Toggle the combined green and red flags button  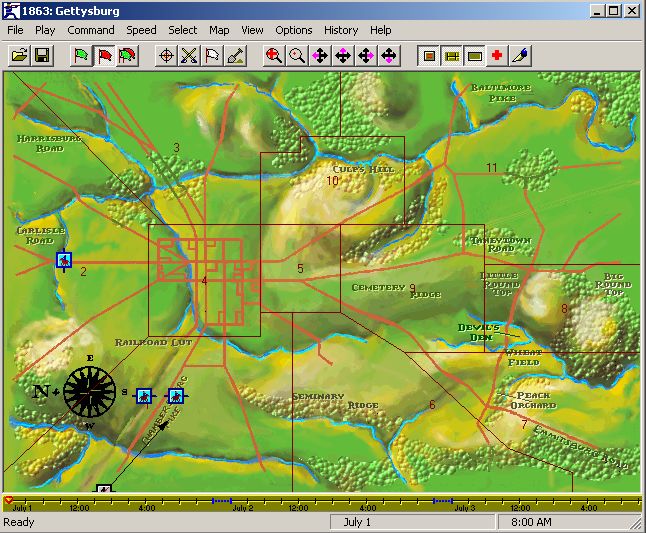[x=127, y=56]
